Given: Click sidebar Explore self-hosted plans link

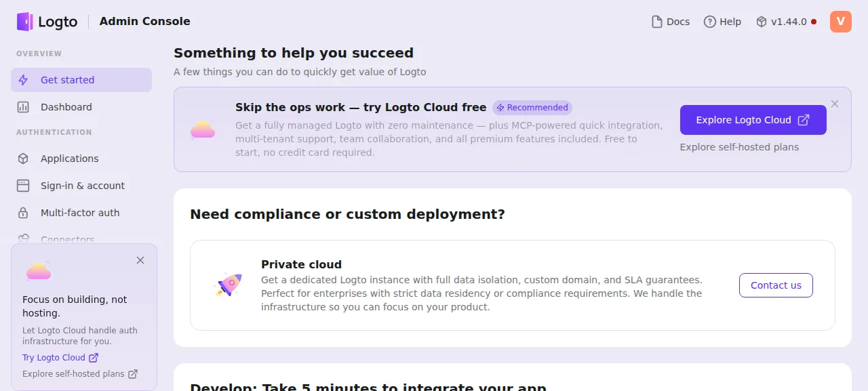Looking at the screenshot, I should 80,374.
